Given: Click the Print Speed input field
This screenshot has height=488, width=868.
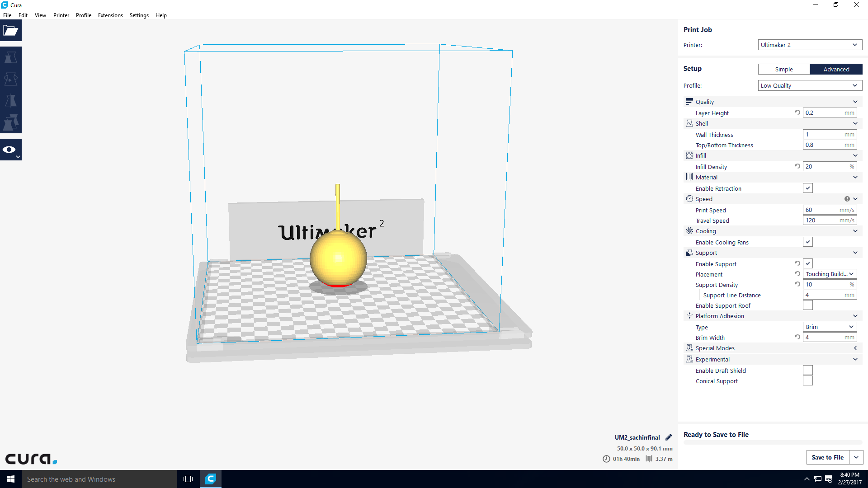Looking at the screenshot, I should pos(830,210).
